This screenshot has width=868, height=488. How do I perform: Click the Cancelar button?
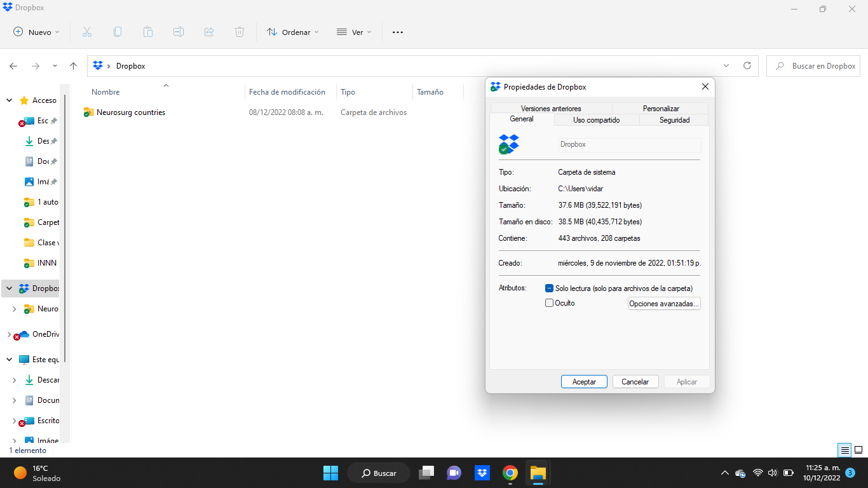click(635, 382)
